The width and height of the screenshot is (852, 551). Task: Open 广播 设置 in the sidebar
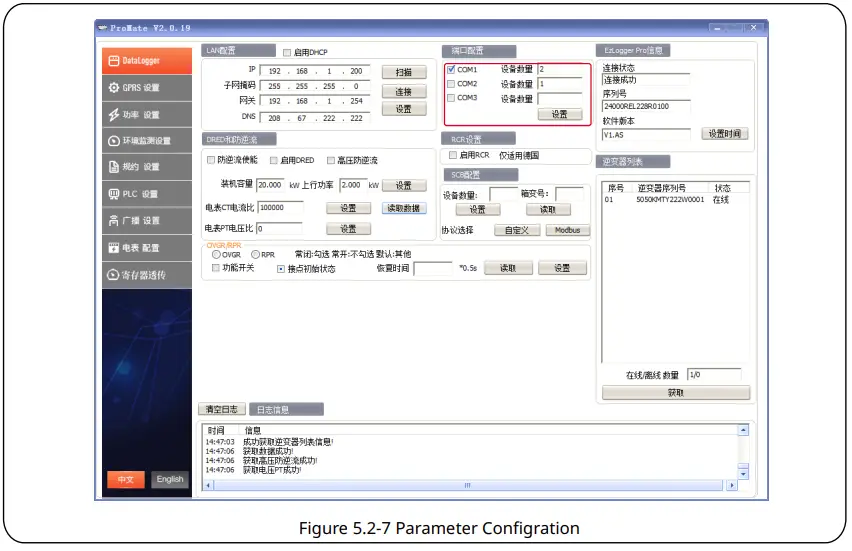point(147,221)
